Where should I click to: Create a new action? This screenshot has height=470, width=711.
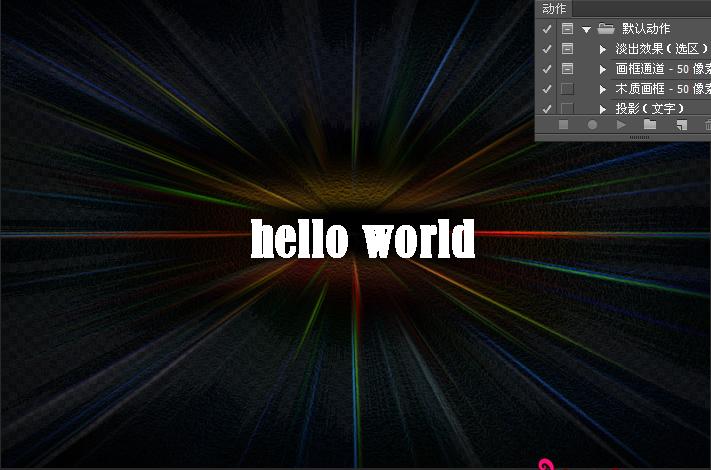[682, 125]
